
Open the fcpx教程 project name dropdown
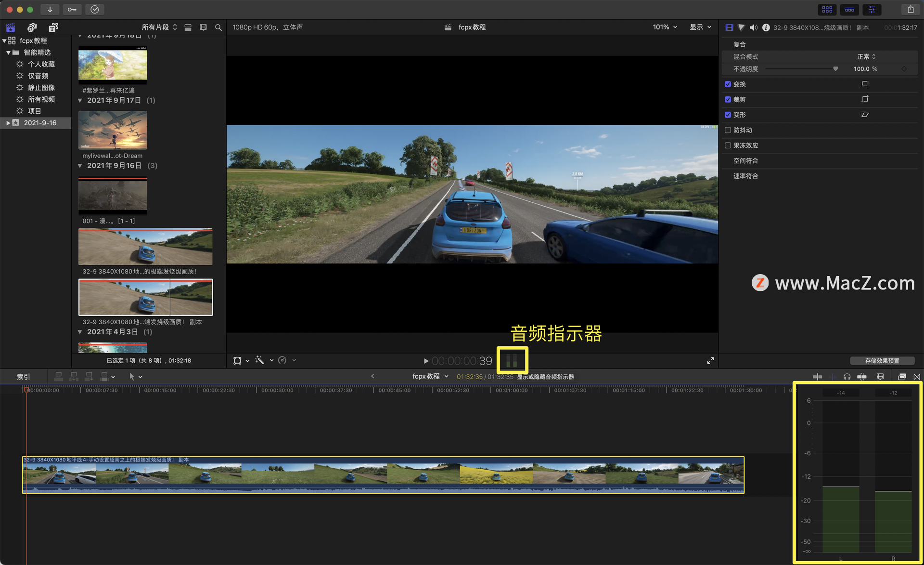coord(430,376)
